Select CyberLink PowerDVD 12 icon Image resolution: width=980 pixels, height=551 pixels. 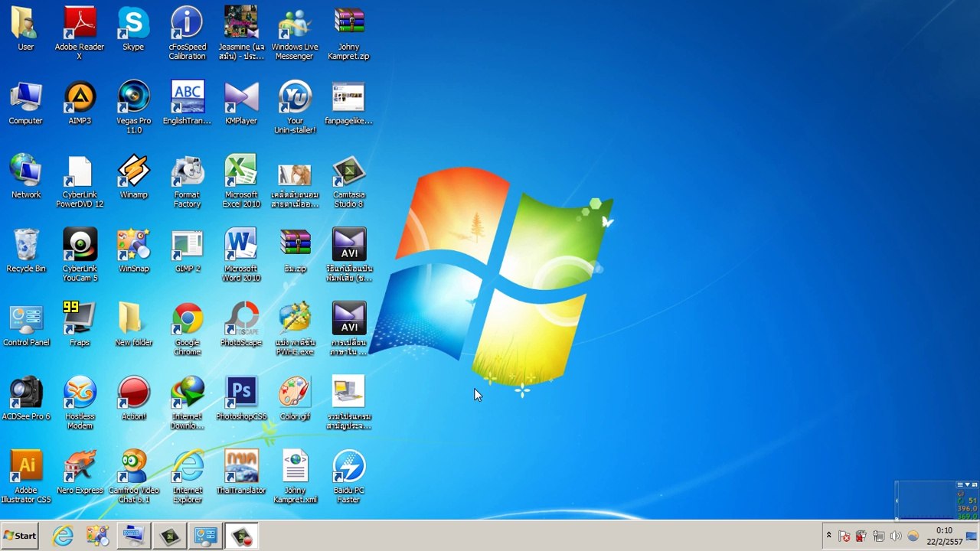coord(80,181)
